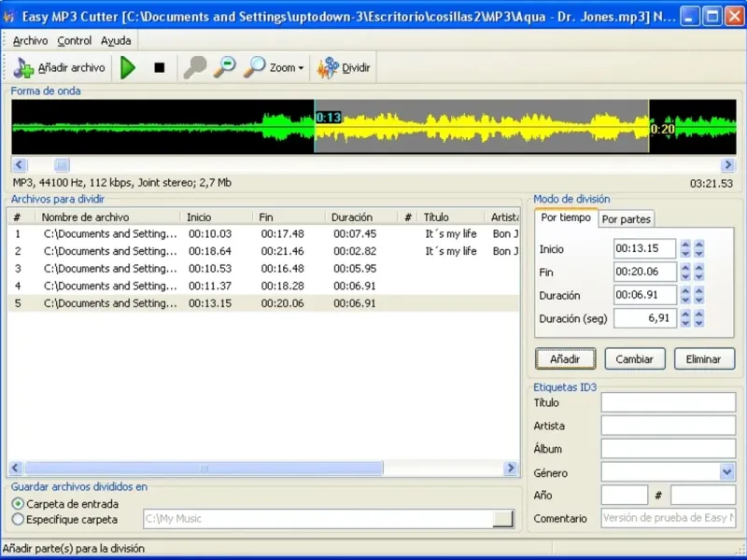Screen dimensions: 747x560
Task: Click the first Inicio time stepper
Action: [x=685, y=249]
